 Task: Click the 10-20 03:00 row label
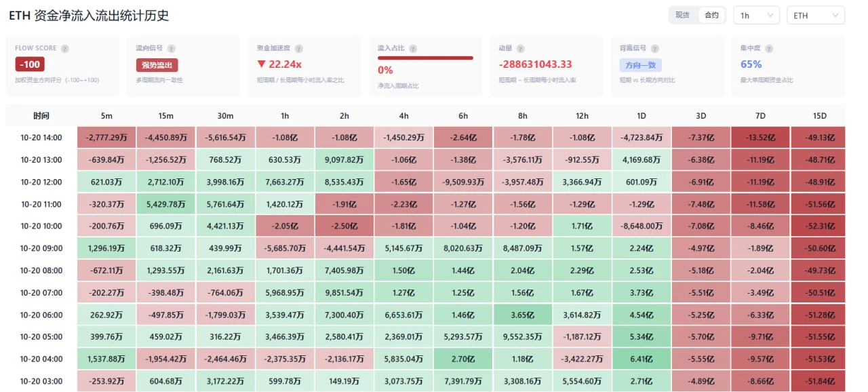coord(41,381)
